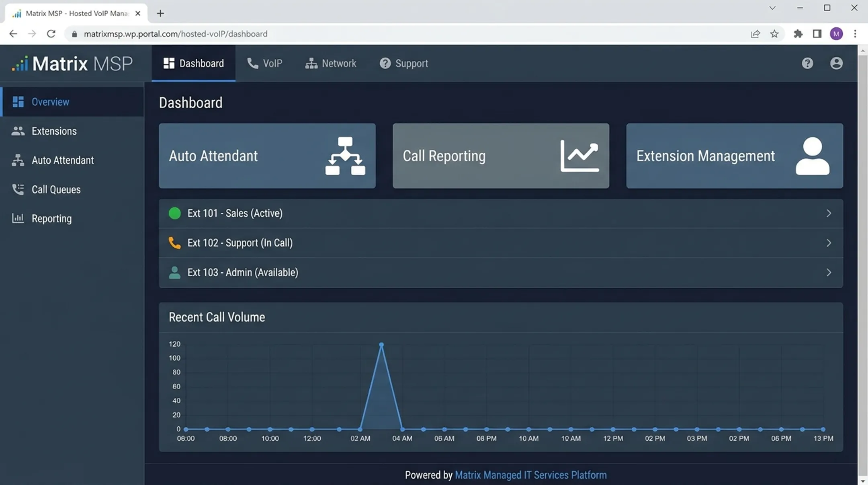The height and width of the screenshot is (485, 868).
Task: Open the help question mark icon in header
Action: [807, 64]
